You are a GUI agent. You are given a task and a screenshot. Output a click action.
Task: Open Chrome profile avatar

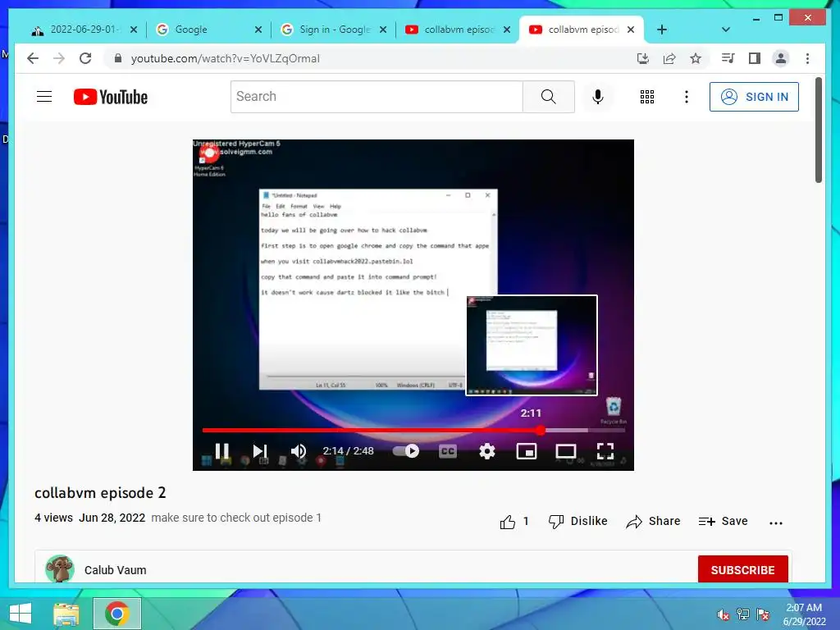[781, 58]
